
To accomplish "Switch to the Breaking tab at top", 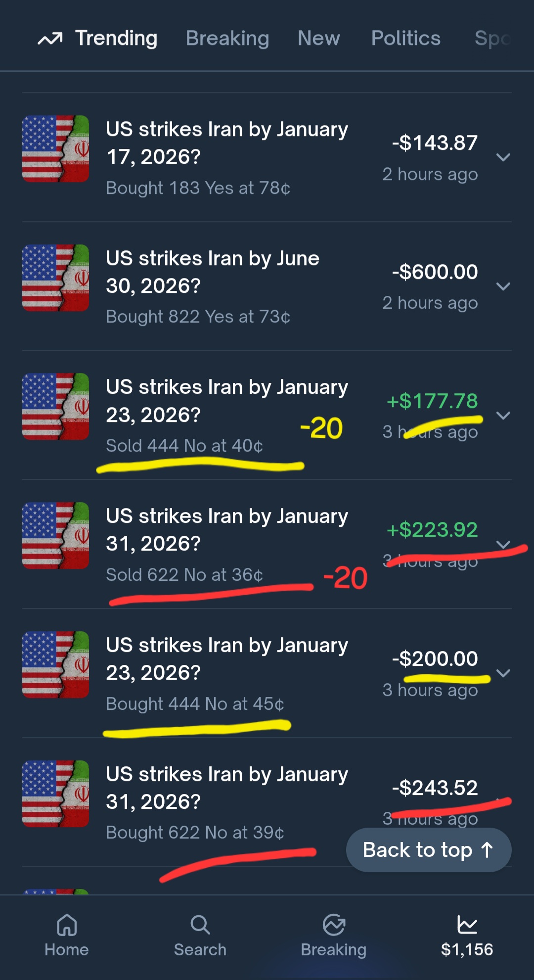I will 227,39.
